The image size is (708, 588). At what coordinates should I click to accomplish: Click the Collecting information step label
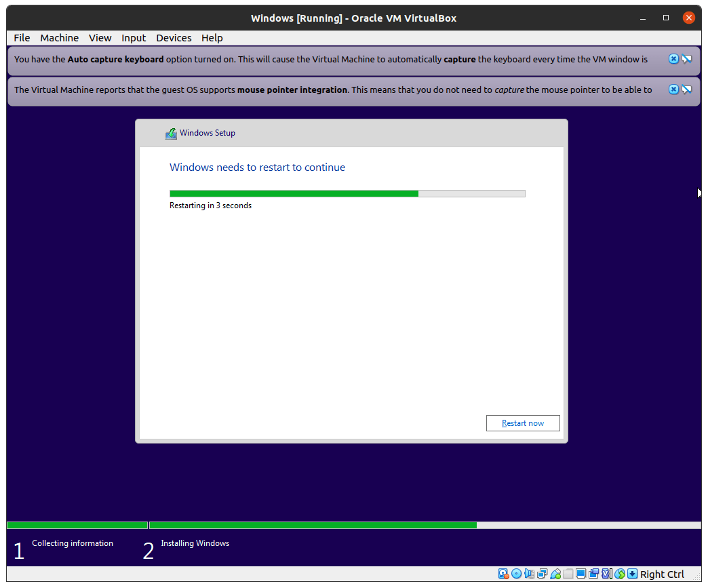coord(73,543)
